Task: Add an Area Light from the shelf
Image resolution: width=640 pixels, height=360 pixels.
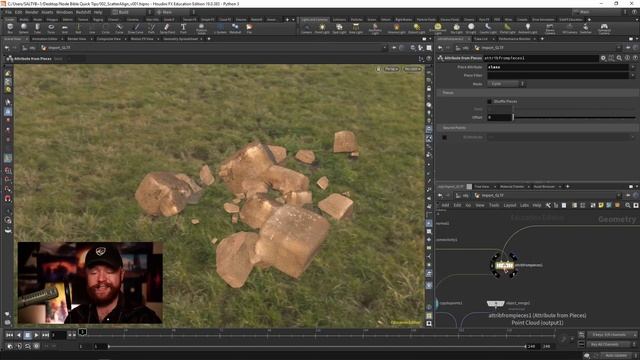Action: [356, 28]
